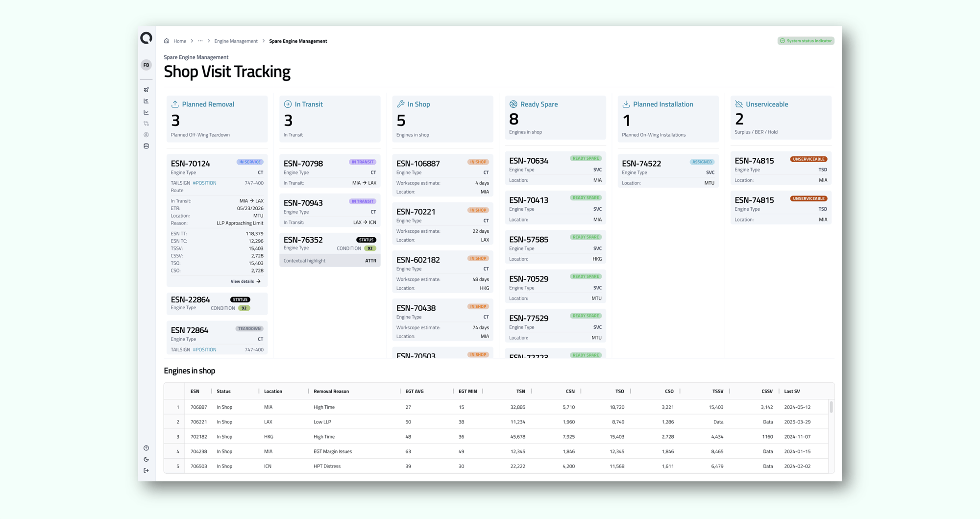The height and width of the screenshot is (519, 980).
Task: Select the home icon in the breadcrumb
Action: (166, 41)
